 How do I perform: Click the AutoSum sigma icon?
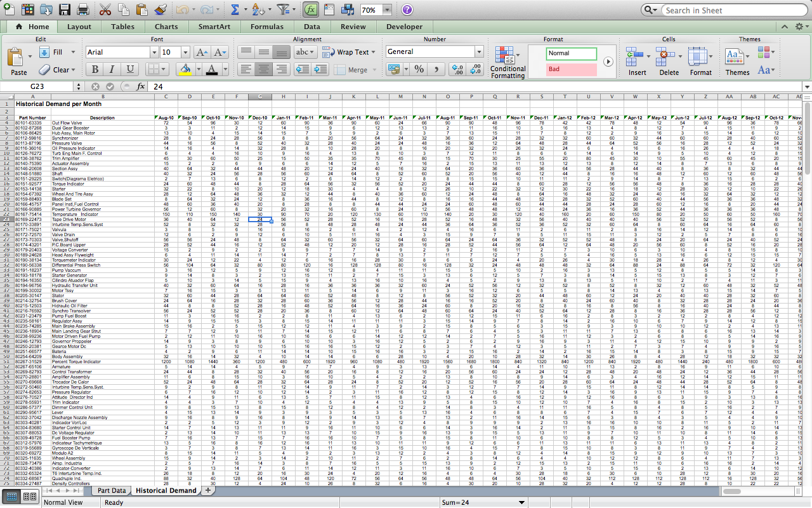coord(235,10)
